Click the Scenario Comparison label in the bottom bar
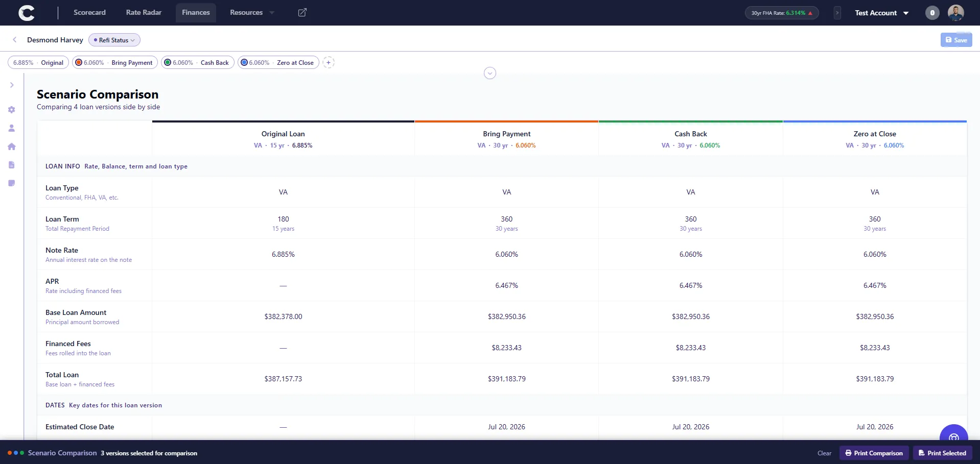 [62, 453]
